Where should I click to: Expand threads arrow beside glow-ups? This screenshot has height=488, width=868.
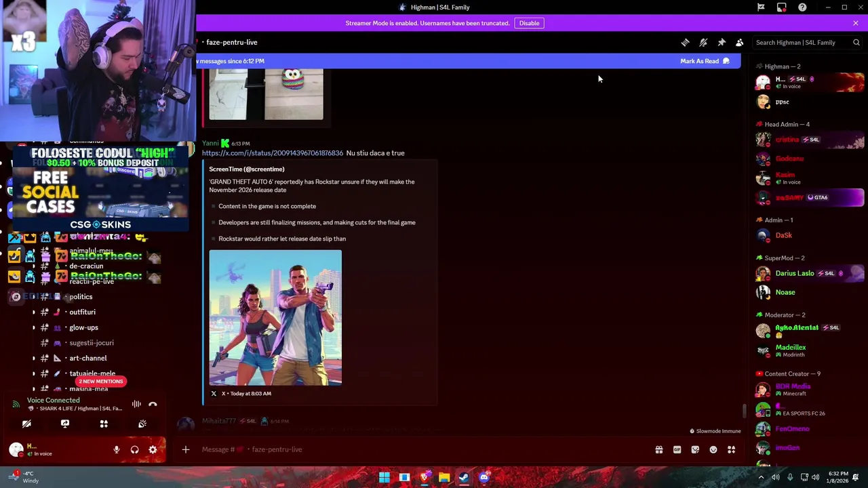34,328
